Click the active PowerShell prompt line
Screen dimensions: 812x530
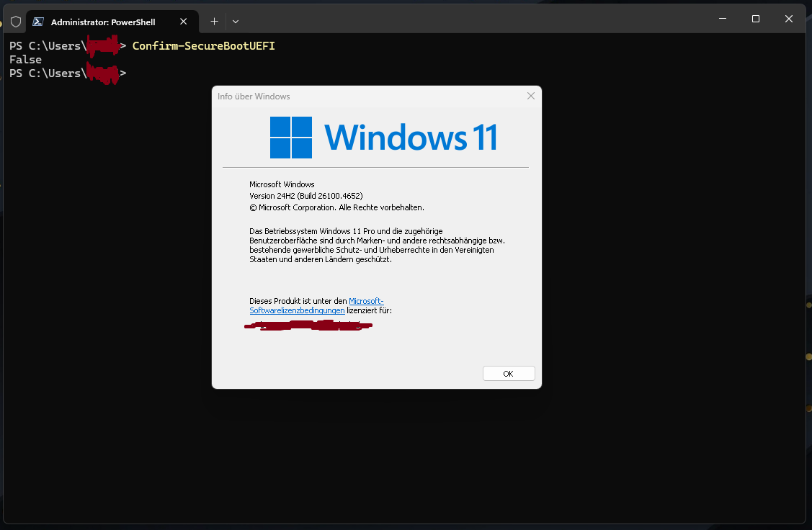[x=65, y=73]
